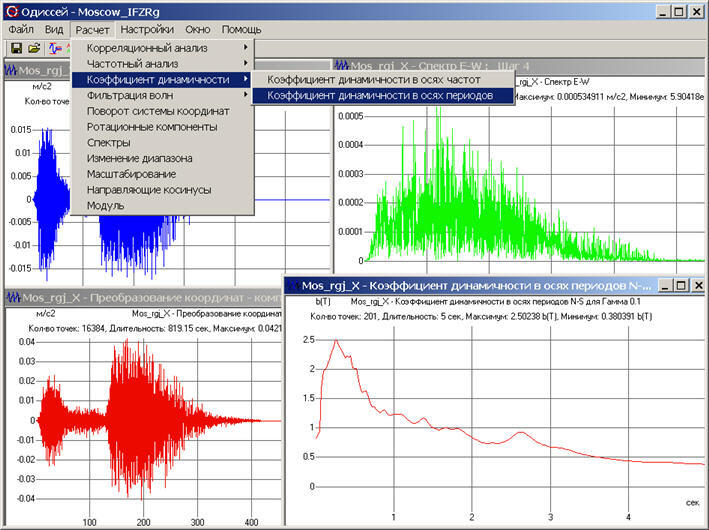Screen dimensions: 709x530
Task: Maximize the Коэффициент динамичности child window
Action: pyautogui.click(x=681, y=285)
